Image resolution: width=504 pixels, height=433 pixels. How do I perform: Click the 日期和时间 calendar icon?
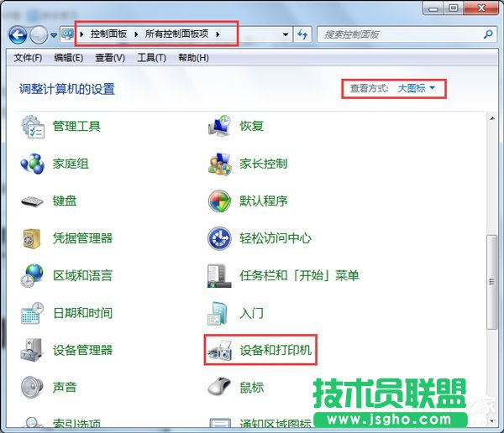[32, 313]
